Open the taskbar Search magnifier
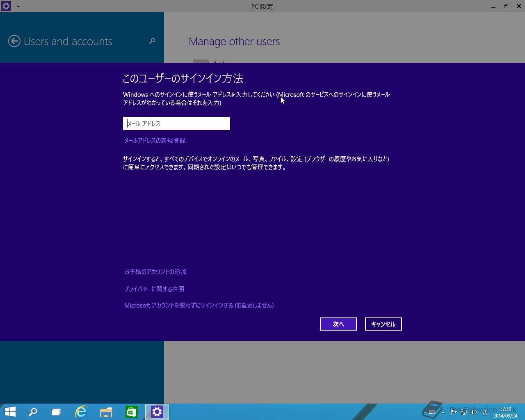 pyautogui.click(x=32, y=412)
